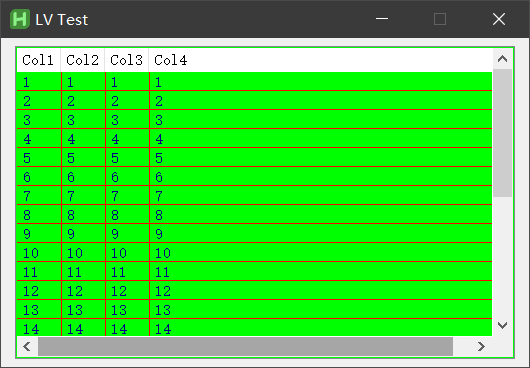This screenshot has height=368, width=530.
Task: Select cell 10 in Col1
Action: [39, 252]
